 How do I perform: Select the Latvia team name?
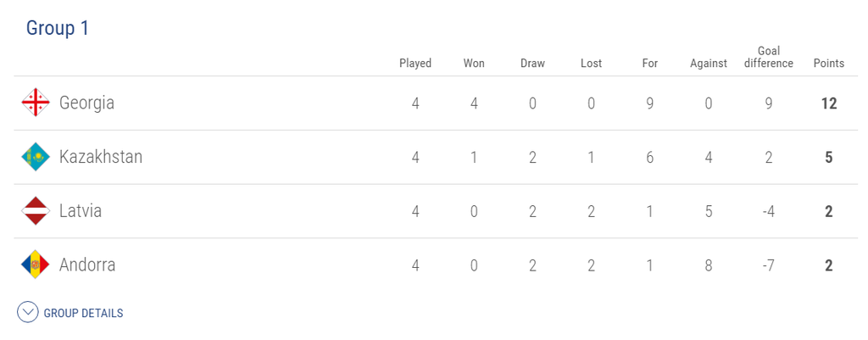pos(81,210)
